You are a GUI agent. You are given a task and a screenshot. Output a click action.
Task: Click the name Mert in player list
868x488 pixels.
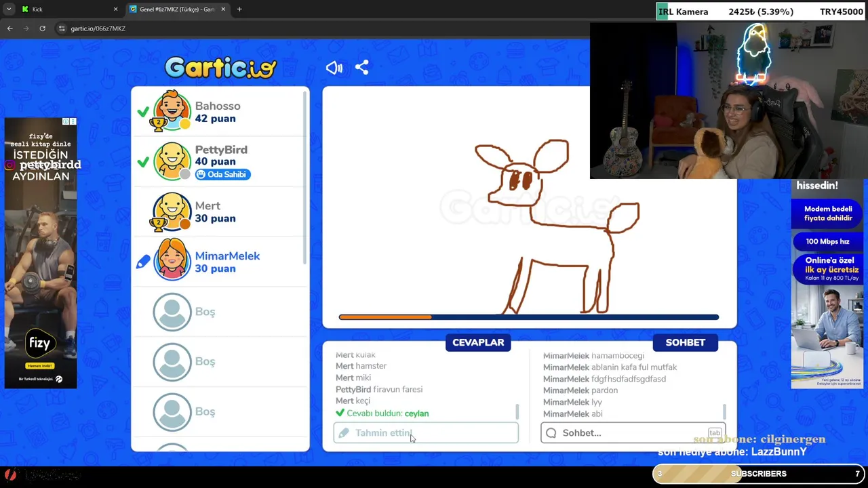point(208,205)
